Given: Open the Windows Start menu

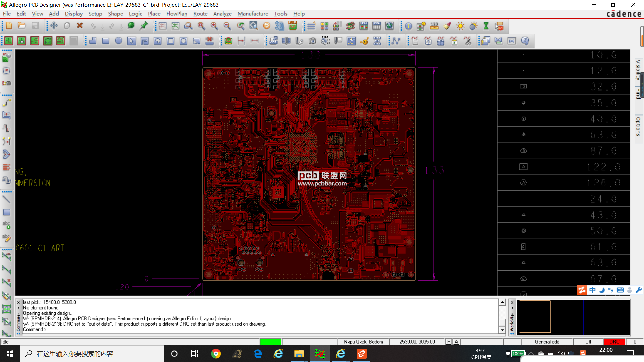Looking at the screenshot, I should pyautogui.click(x=10, y=354).
